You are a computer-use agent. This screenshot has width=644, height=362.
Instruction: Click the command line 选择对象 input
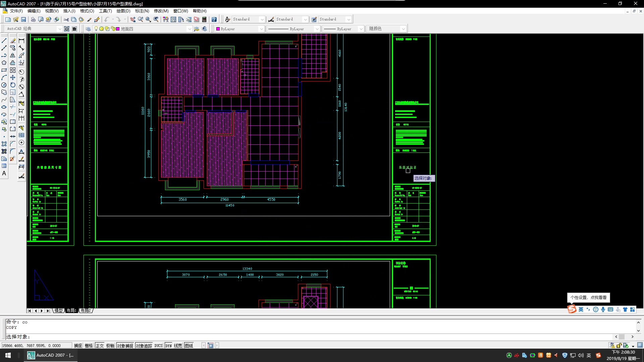point(309,337)
